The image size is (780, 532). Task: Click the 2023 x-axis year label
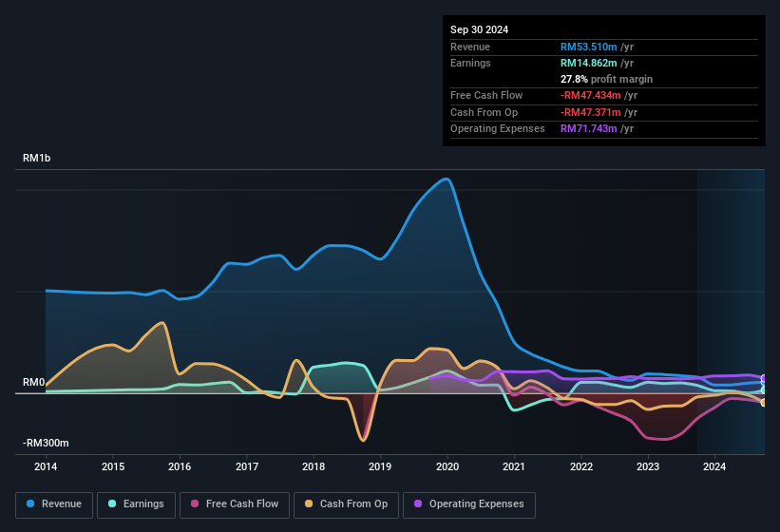tap(648, 466)
